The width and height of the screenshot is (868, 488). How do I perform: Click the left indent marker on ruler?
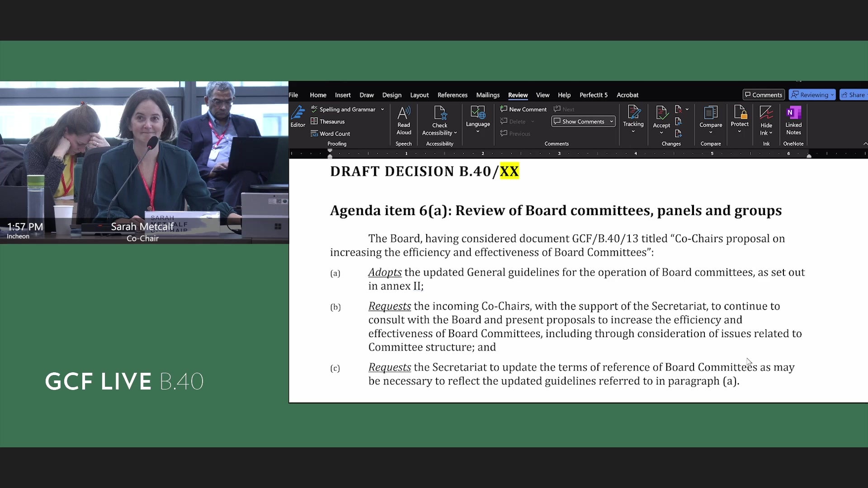[330, 156]
